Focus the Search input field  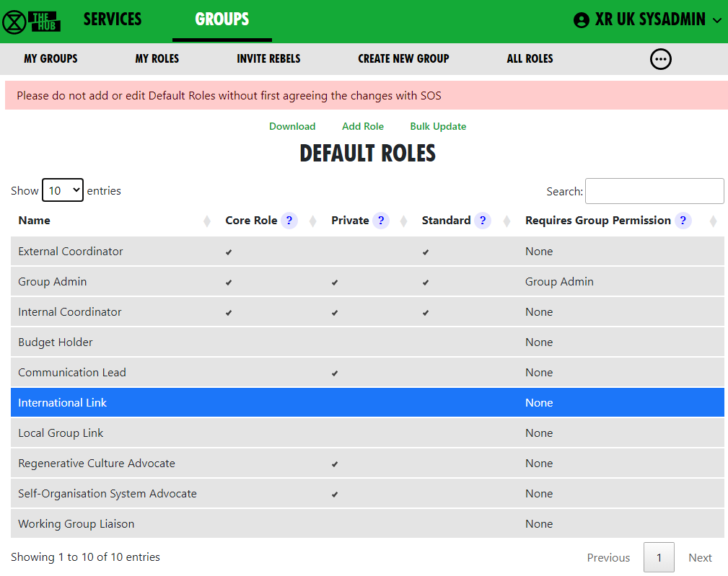(x=654, y=191)
